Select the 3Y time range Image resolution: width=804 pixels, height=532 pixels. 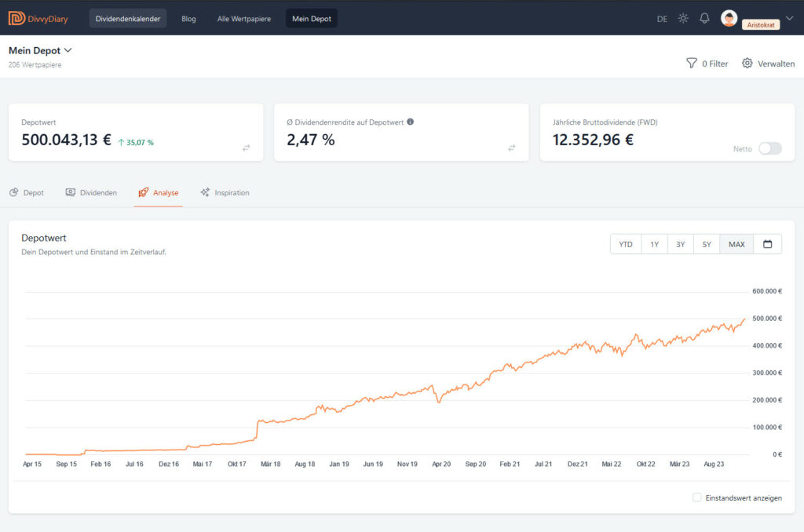click(681, 244)
